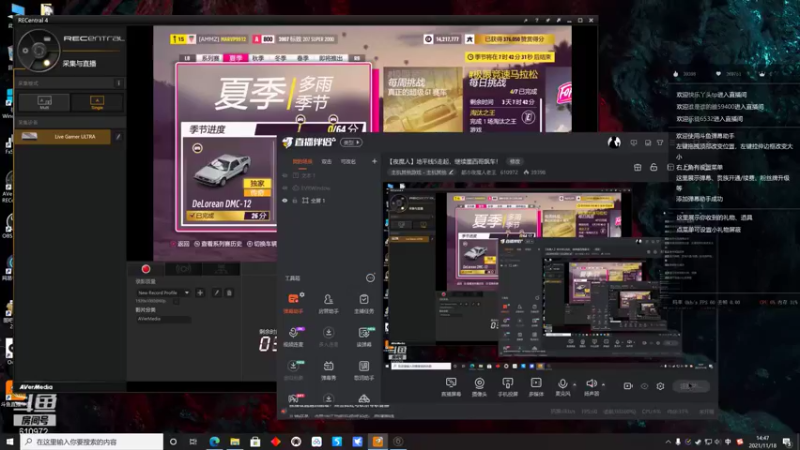Lock the 全屏1 source
This screenshot has width=800, height=450.
point(295,201)
